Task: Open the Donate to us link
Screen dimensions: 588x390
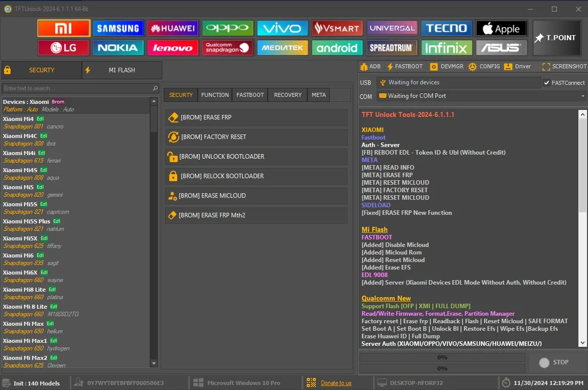Action: pos(336,383)
